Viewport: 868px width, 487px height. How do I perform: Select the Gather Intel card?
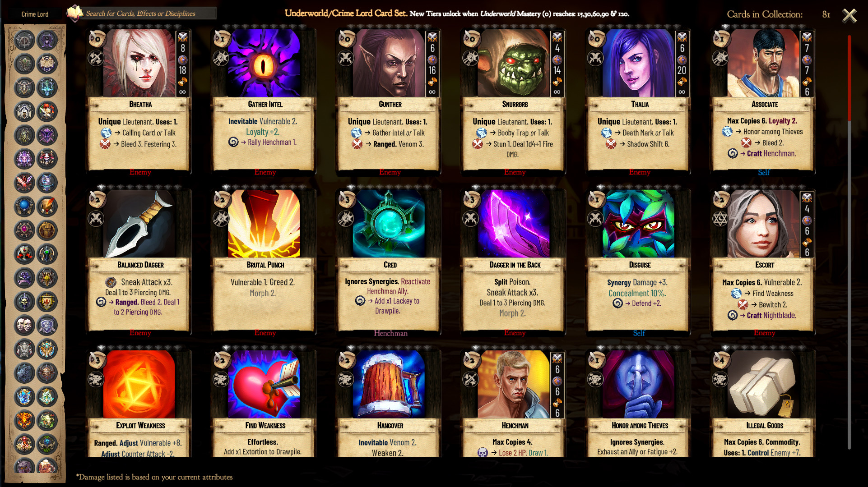[x=264, y=101]
